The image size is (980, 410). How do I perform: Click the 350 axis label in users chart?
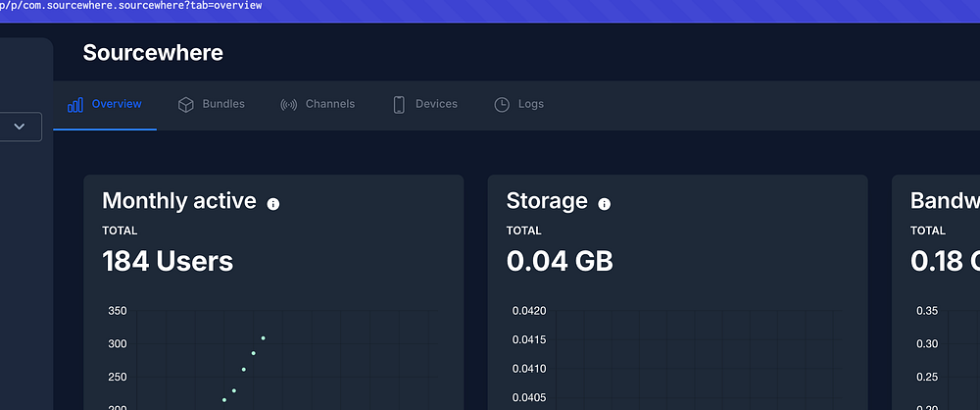pos(118,311)
